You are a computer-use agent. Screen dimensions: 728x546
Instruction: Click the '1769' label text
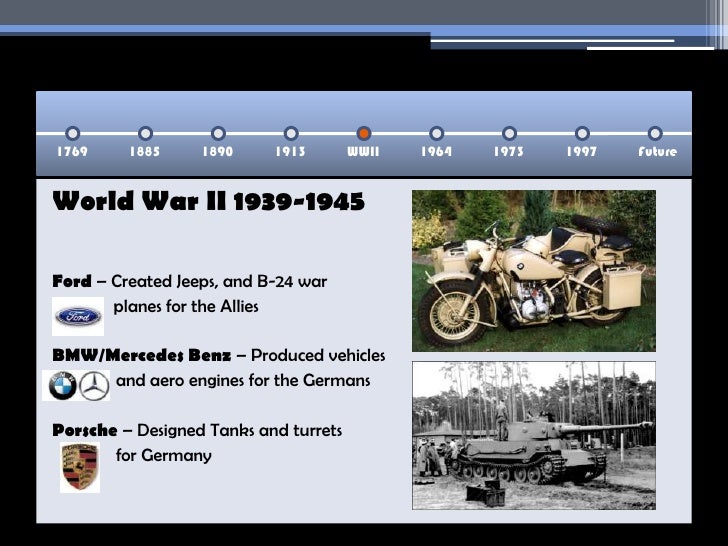coord(72,151)
